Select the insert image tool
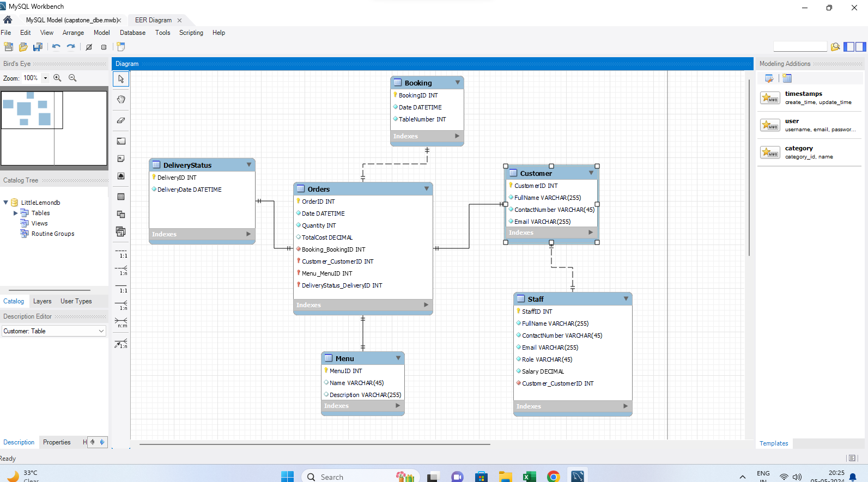Image resolution: width=868 pixels, height=482 pixels. 121,176
